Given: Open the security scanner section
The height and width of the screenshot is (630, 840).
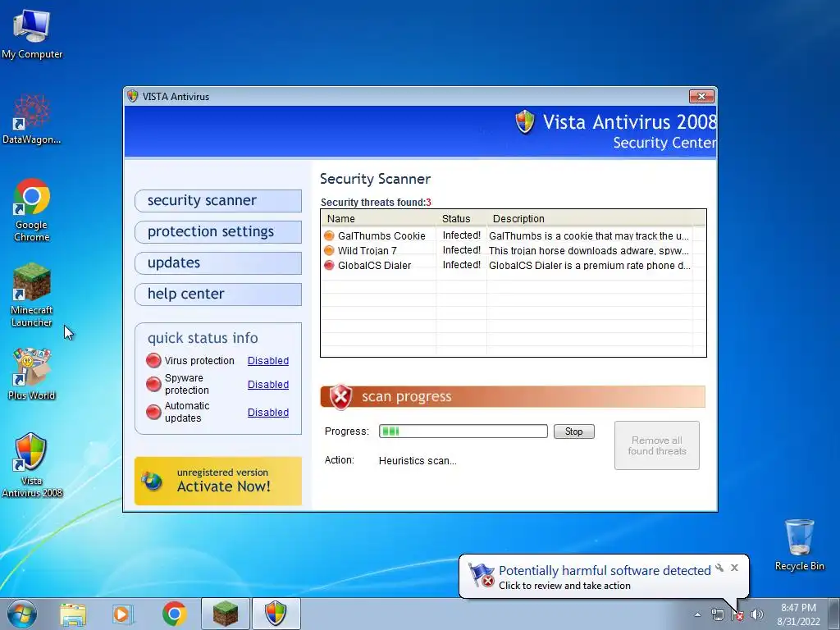Looking at the screenshot, I should 218,201.
